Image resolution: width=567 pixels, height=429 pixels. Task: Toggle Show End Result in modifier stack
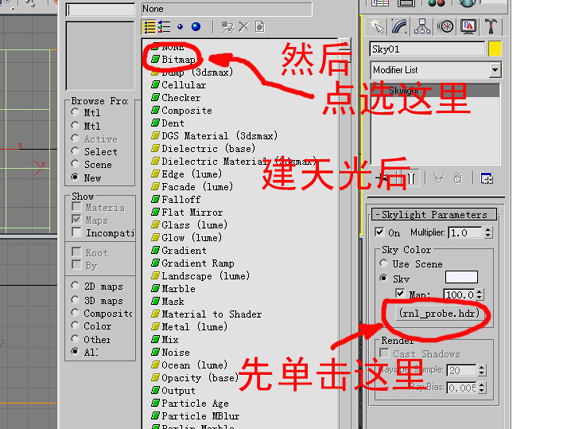pos(411,178)
